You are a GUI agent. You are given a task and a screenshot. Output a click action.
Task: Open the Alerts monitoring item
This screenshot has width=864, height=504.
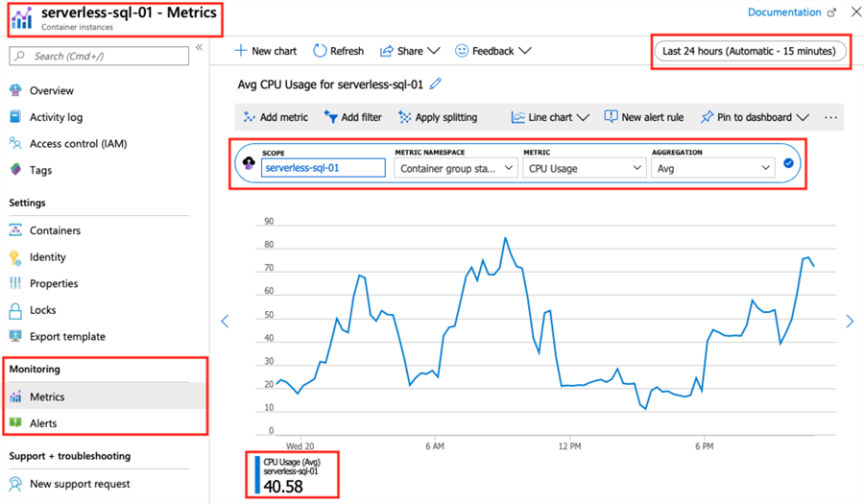click(43, 423)
